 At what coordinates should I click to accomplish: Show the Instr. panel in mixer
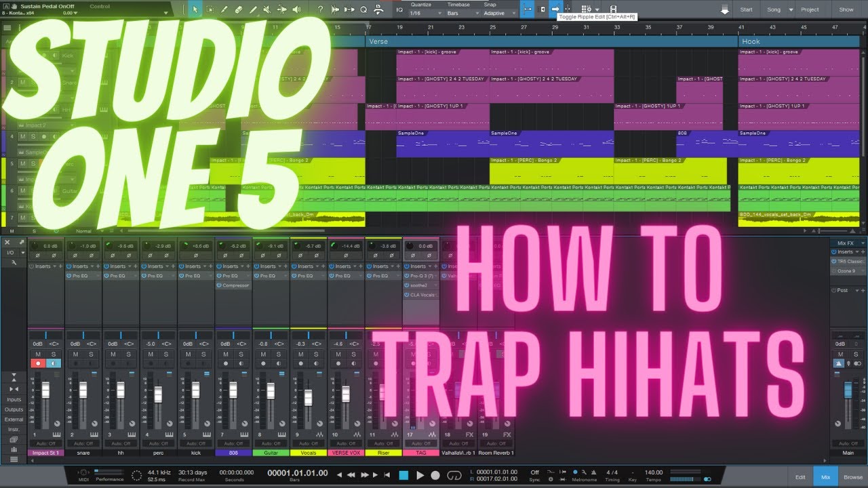pyautogui.click(x=14, y=429)
